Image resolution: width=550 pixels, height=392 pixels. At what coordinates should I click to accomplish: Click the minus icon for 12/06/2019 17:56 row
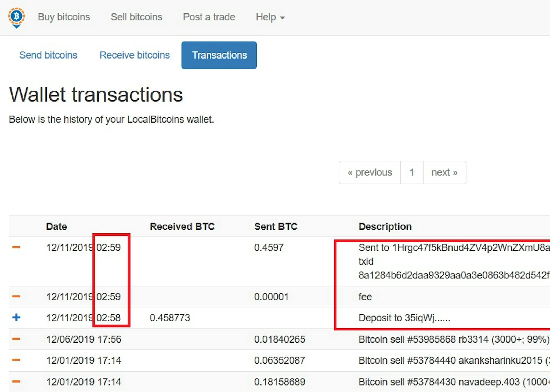(16, 339)
